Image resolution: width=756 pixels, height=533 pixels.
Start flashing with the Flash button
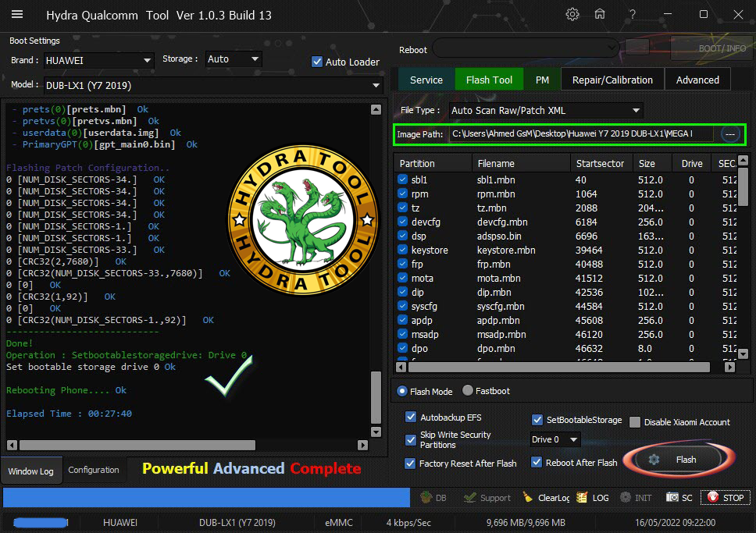pos(679,460)
